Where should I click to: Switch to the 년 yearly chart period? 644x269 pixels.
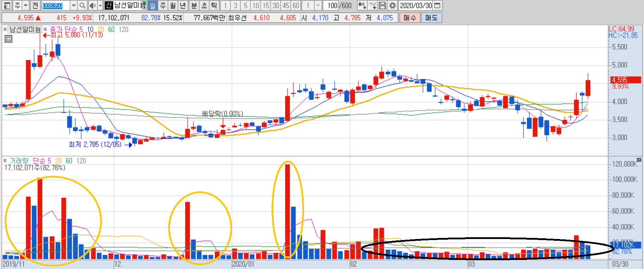coord(183,5)
